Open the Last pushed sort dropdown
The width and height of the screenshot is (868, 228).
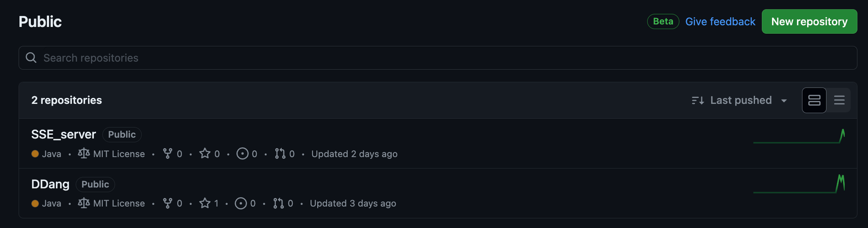pos(740,100)
